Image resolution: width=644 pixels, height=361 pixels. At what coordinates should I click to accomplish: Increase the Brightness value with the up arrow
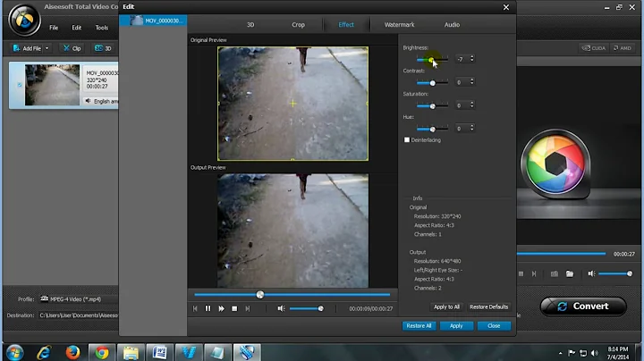coord(472,57)
